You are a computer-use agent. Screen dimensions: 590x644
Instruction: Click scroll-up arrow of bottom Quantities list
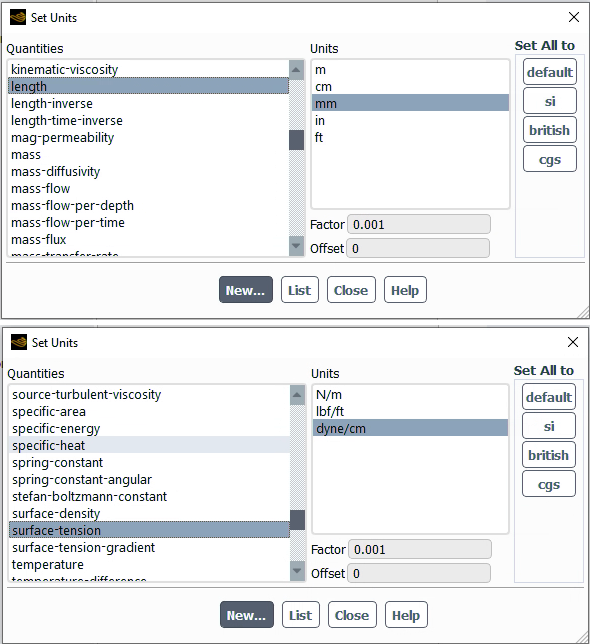click(x=297, y=395)
